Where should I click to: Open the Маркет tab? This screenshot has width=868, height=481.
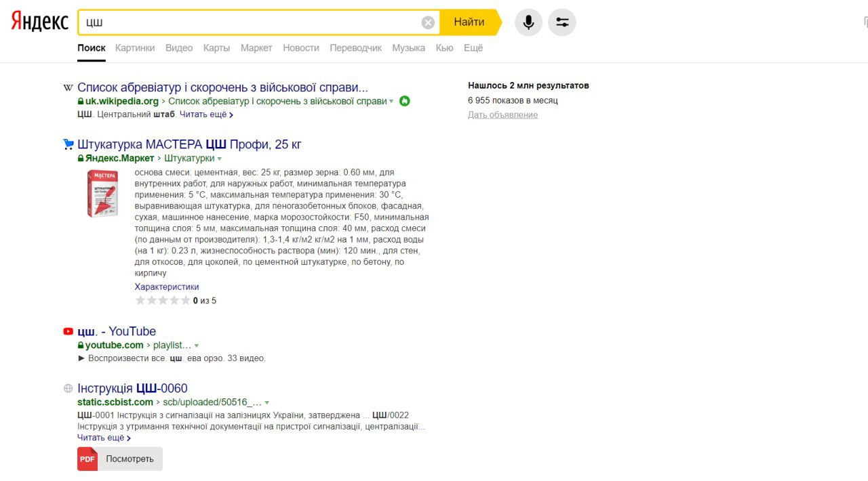click(x=256, y=48)
